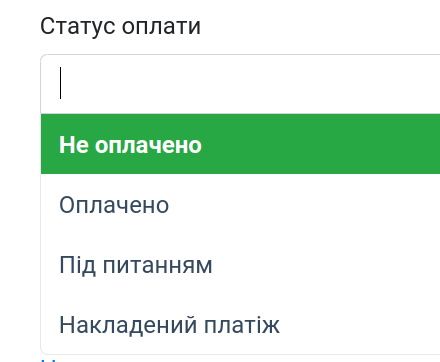Click the third list entry "Під питанням"

point(240,264)
